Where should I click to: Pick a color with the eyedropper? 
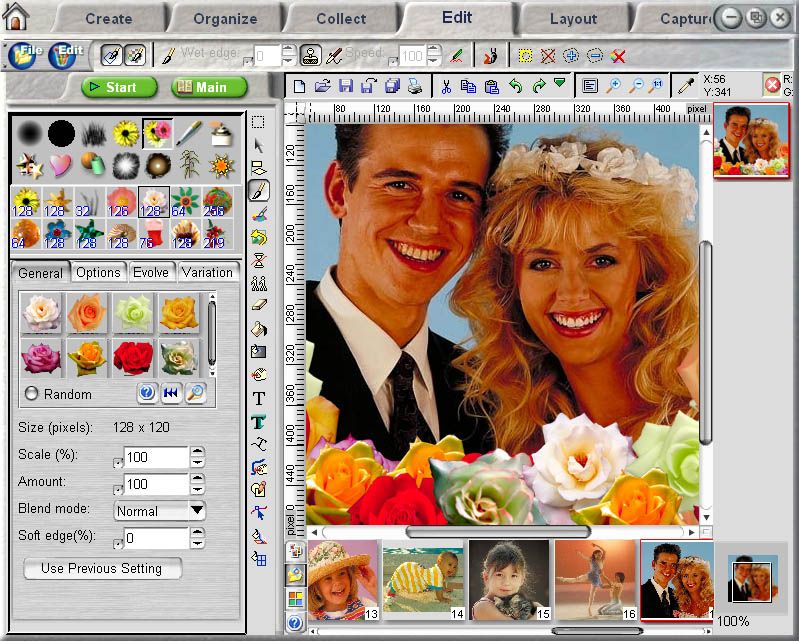click(x=686, y=86)
